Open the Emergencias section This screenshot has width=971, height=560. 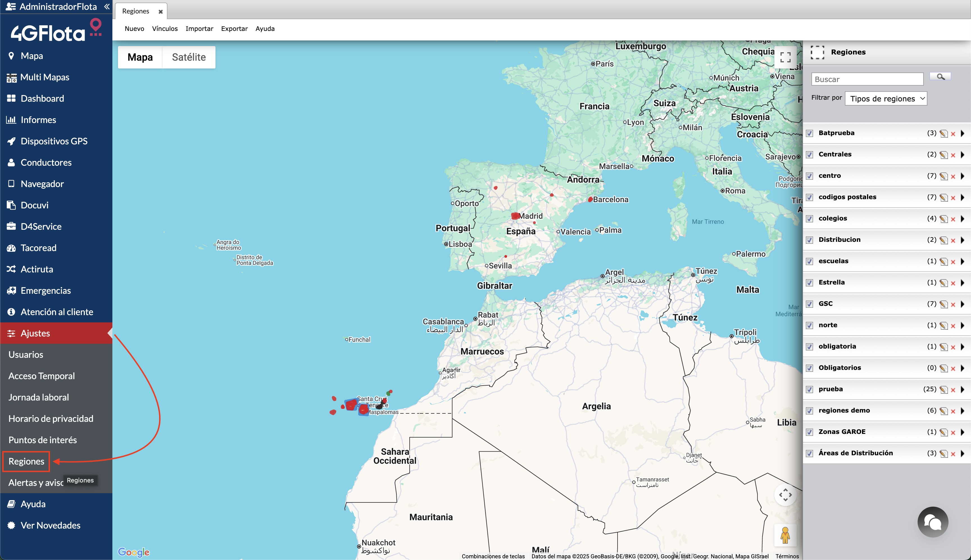click(46, 290)
